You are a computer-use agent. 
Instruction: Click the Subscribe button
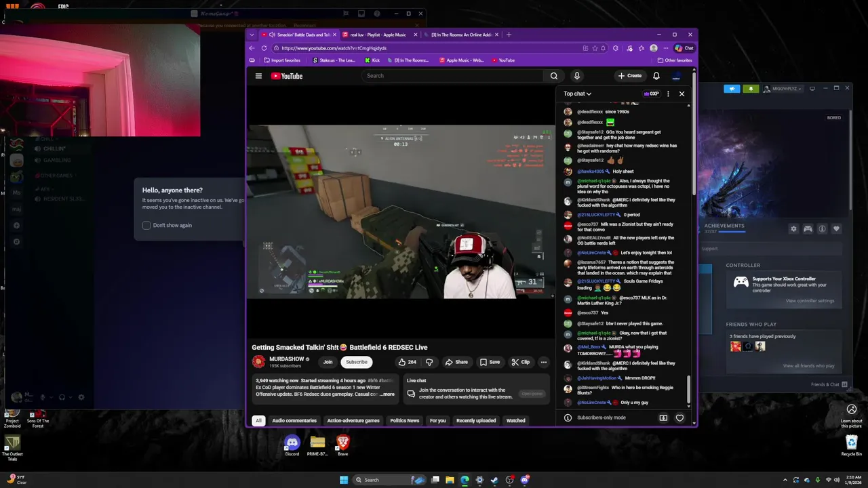(357, 362)
